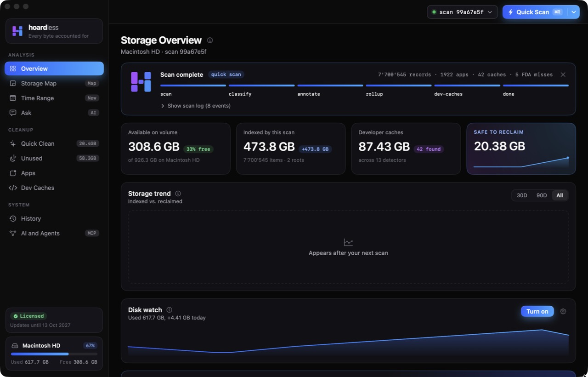Click the Storage Map icon
Image resolution: width=588 pixels, height=377 pixels.
[13, 83]
